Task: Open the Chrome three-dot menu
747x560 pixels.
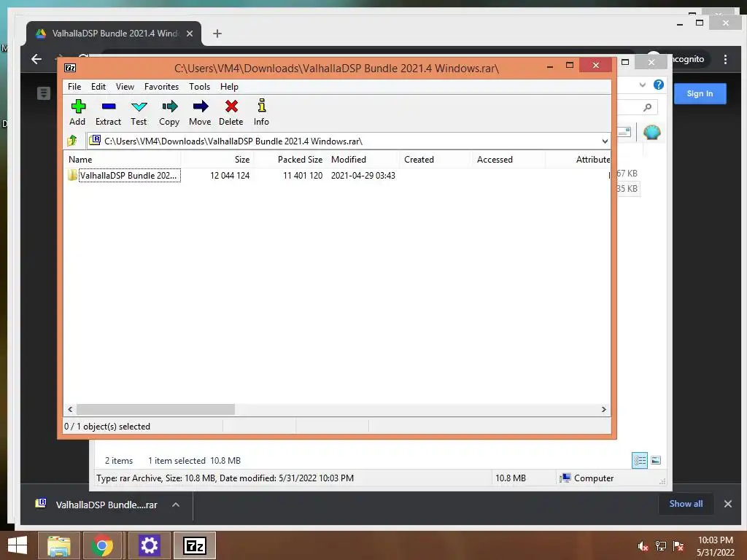Action: 725,59
